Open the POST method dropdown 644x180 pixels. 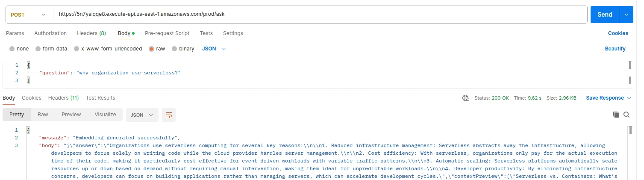(28, 15)
